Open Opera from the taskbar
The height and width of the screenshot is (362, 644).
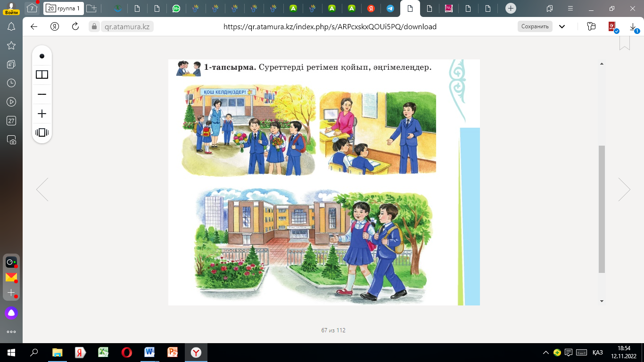click(126, 352)
